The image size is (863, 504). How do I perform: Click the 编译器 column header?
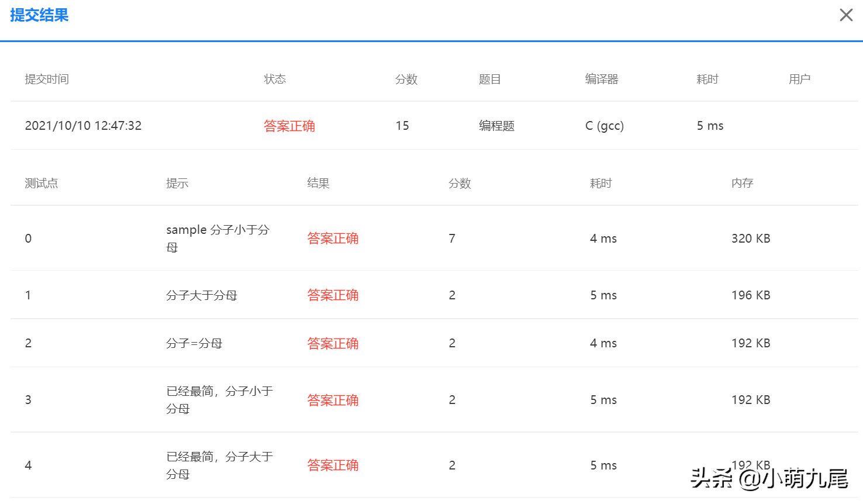pyautogui.click(x=602, y=79)
